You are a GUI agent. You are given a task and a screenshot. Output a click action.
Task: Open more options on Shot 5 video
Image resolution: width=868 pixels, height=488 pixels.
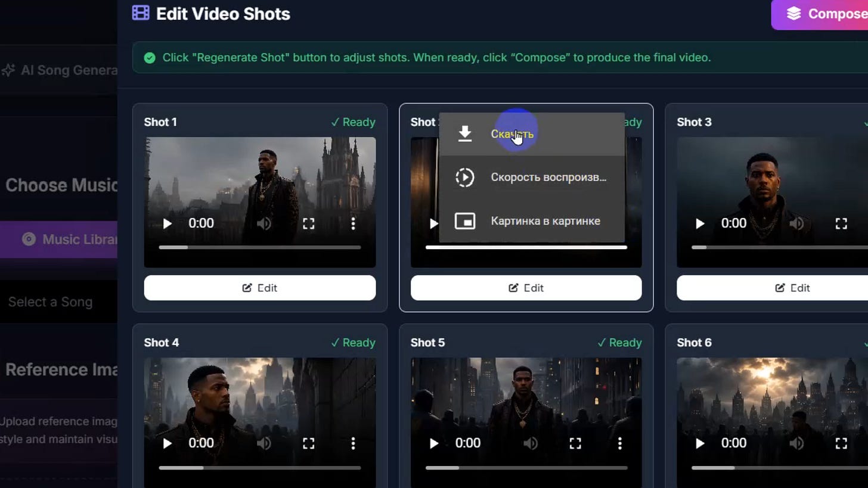tap(619, 443)
